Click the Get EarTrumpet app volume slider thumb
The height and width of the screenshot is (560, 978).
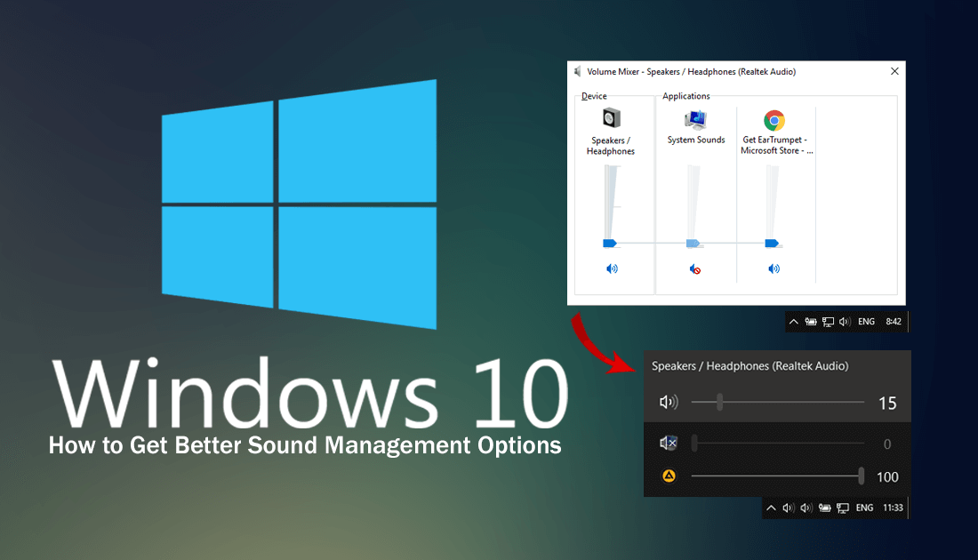point(772,244)
